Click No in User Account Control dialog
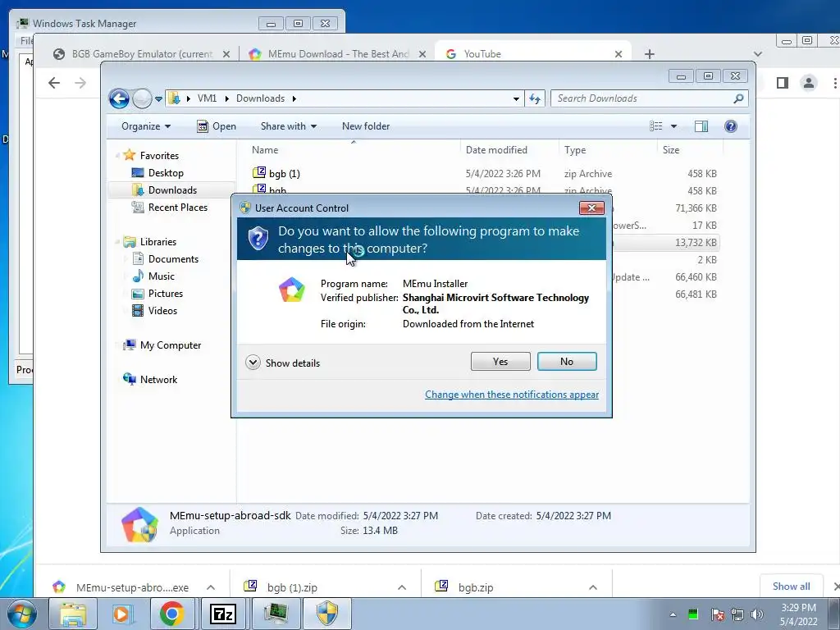This screenshot has height=630, width=840. [567, 362]
